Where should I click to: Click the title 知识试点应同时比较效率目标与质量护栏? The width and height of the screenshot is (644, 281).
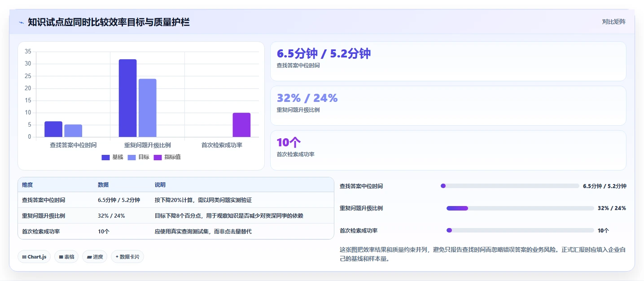109,22
